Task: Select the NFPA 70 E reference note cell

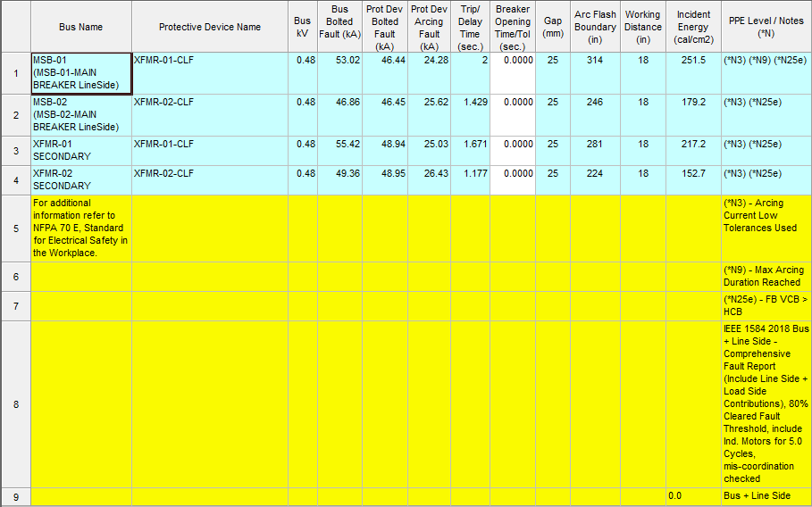Action: [x=81, y=229]
